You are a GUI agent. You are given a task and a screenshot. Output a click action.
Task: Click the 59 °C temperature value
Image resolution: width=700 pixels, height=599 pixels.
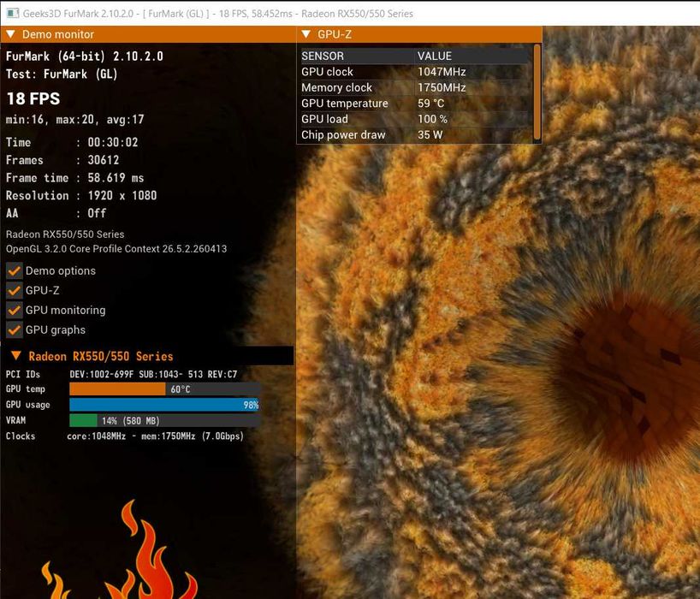point(430,103)
